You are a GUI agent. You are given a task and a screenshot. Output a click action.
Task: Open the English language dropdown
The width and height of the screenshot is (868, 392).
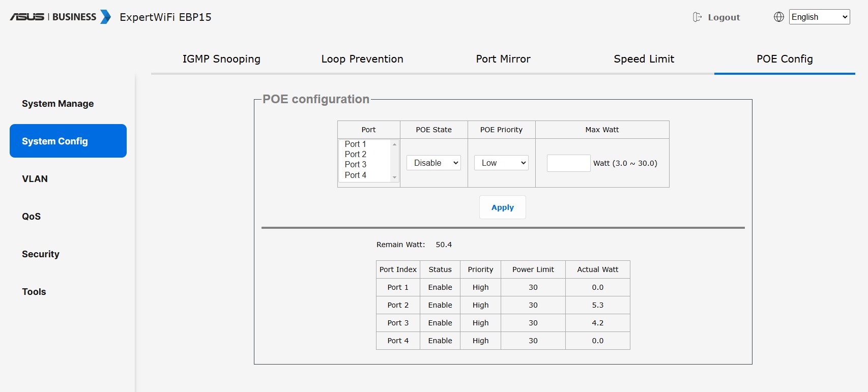[x=819, y=17]
